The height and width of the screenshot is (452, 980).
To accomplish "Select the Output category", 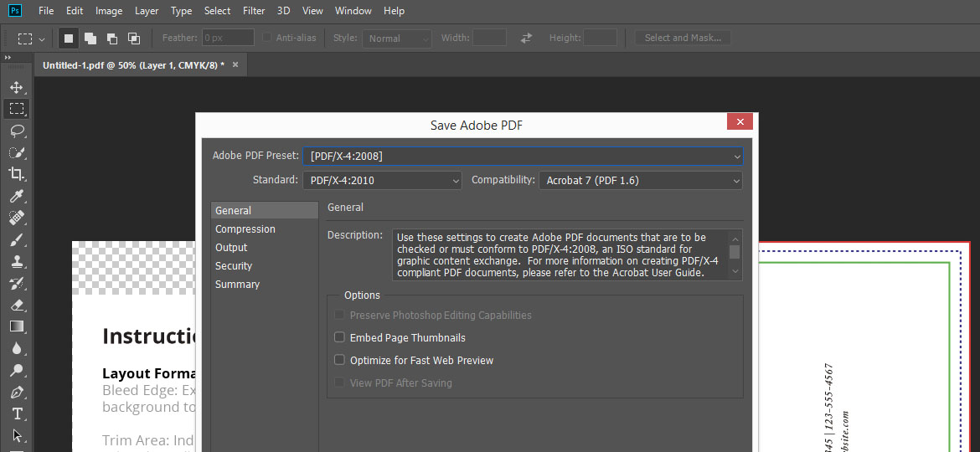I will (x=265, y=247).
